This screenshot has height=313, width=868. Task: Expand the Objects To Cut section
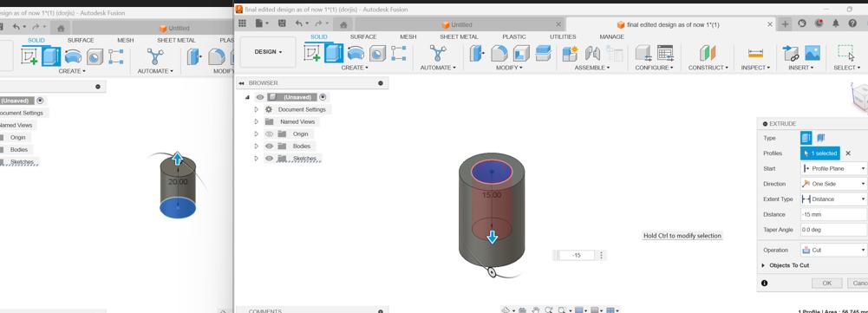788,265
